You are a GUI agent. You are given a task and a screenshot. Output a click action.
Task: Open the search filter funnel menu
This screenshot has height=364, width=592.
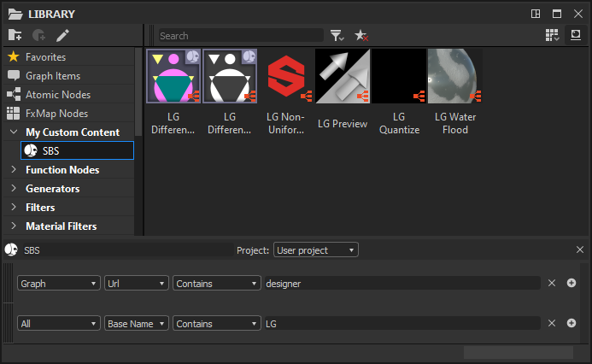(337, 36)
